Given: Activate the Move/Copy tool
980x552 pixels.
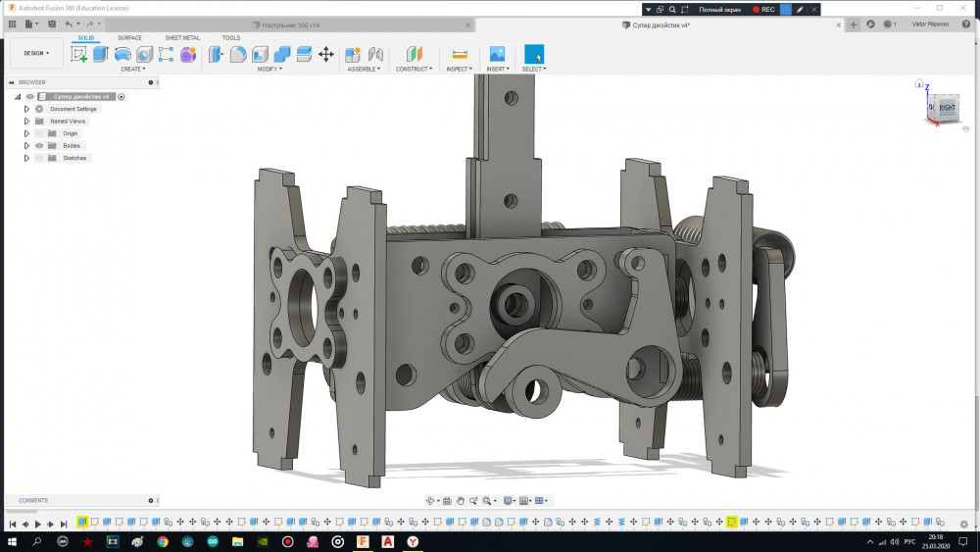Looking at the screenshot, I should [x=326, y=54].
